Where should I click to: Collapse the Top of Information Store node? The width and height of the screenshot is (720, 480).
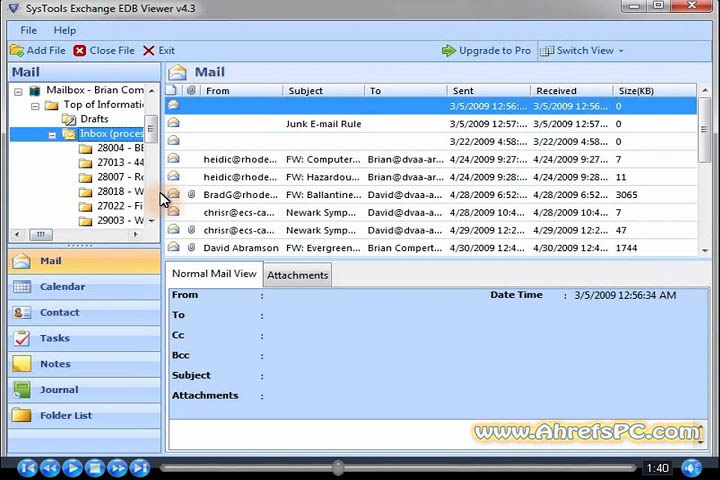(x=35, y=106)
